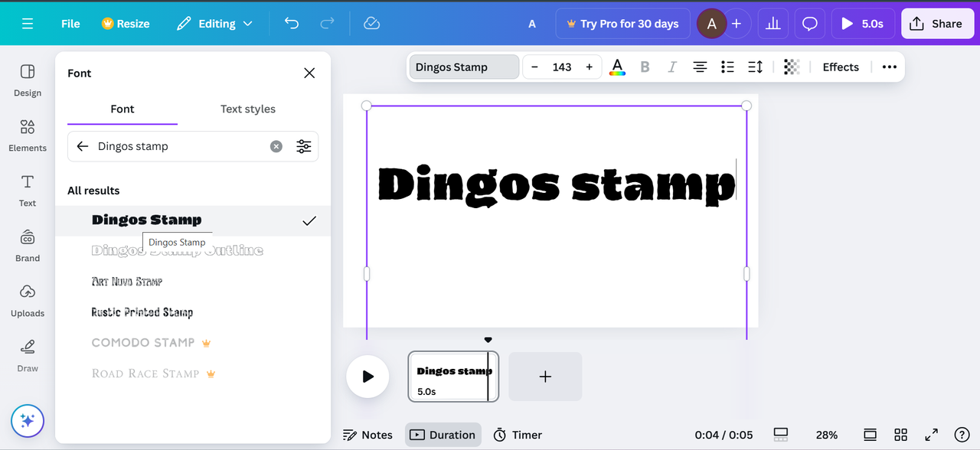
Task: Open font filter options
Action: 304,146
